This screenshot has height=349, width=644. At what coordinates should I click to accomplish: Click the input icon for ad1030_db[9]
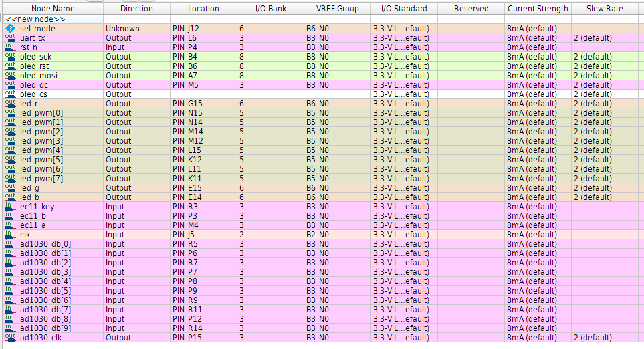tap(10, 328)
